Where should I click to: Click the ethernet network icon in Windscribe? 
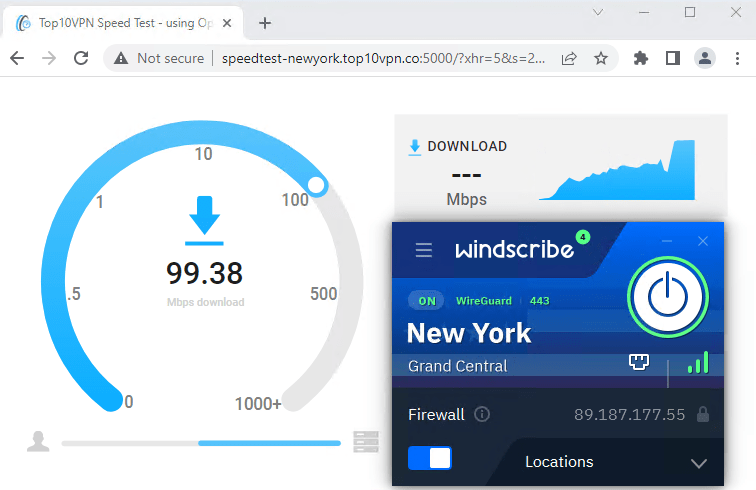click(639, 362)
